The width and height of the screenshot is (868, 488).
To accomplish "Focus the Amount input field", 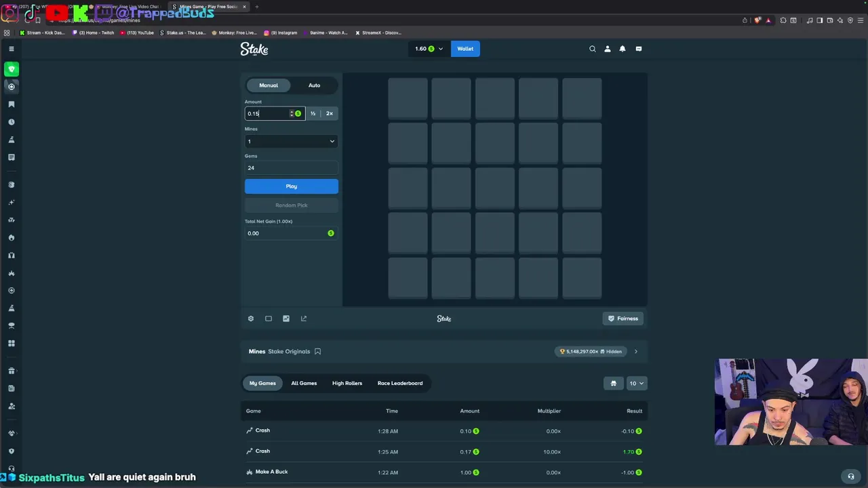I will 268,113.
